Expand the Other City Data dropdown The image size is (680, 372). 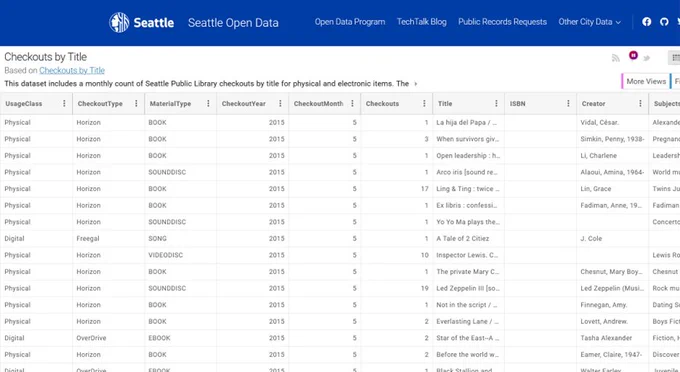(589, 22)
